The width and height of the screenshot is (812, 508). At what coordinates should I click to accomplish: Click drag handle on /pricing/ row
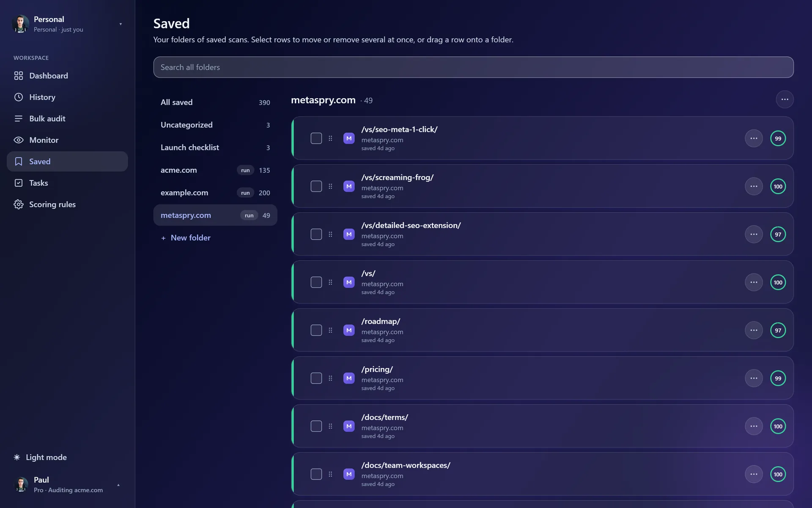(330, 378)
